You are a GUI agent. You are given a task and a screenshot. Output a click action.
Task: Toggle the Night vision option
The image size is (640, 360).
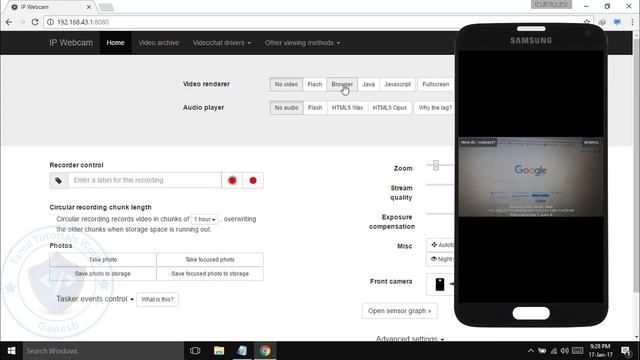[441, 259]
